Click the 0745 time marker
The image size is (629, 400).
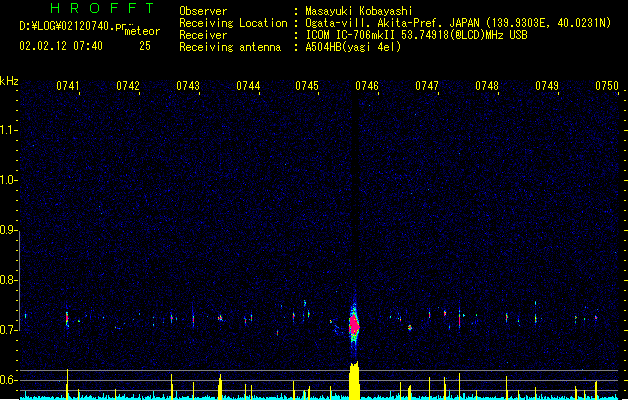[307, 86]
